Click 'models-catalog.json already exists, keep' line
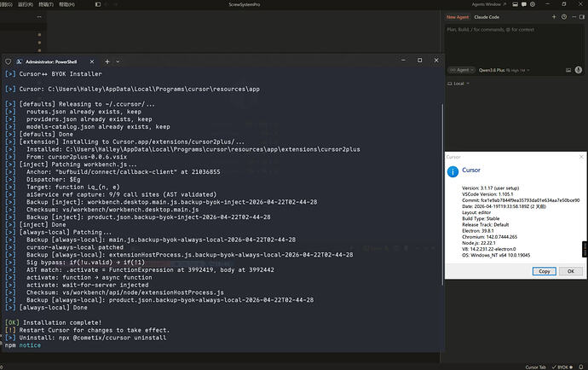The height and width of the screenshot is (370, 588). (98, 127)
